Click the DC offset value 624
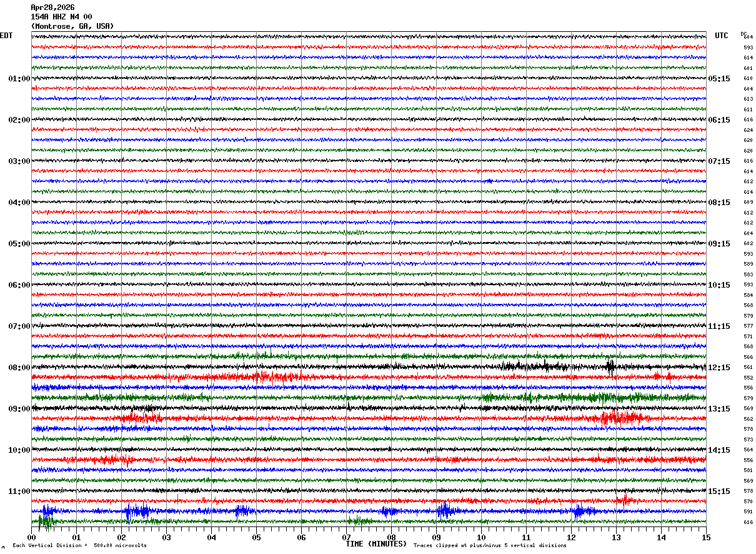756x554 pixels. click(748, 130)
